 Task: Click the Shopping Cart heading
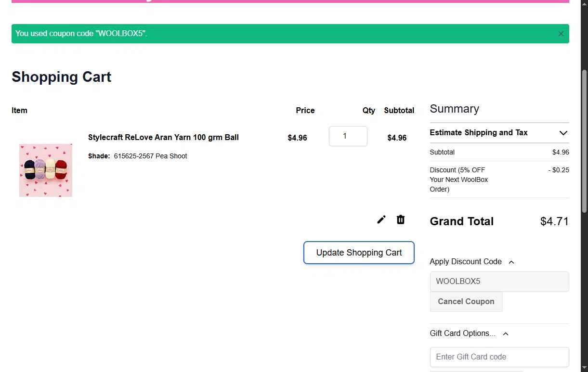tap(62, 77)
